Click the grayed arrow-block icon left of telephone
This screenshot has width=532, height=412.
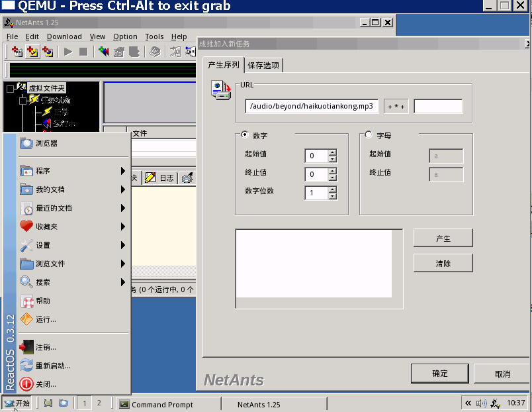click(134, 52)
